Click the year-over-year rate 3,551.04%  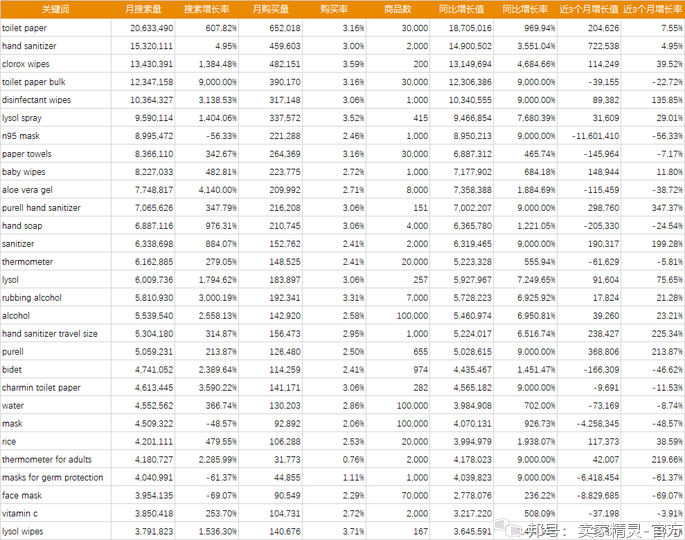tap(536, 46)
